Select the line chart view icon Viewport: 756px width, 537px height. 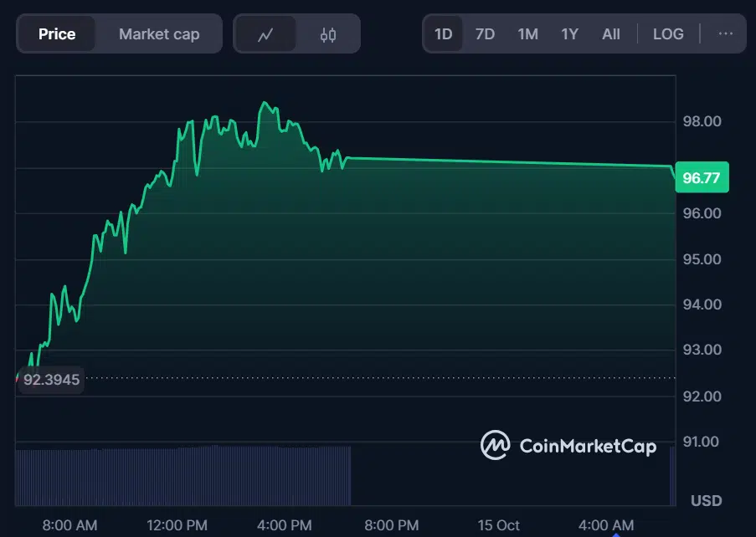pyautogui.click(x=266, y=33)
